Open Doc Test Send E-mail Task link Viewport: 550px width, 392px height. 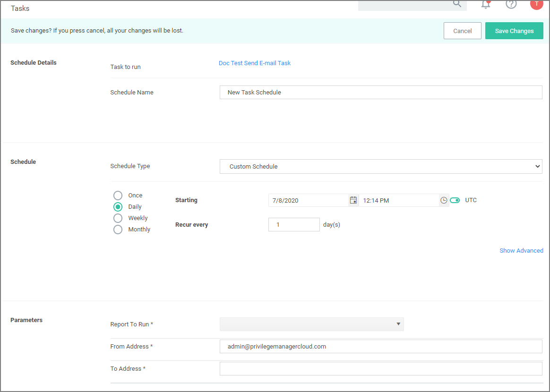(255, 63)
